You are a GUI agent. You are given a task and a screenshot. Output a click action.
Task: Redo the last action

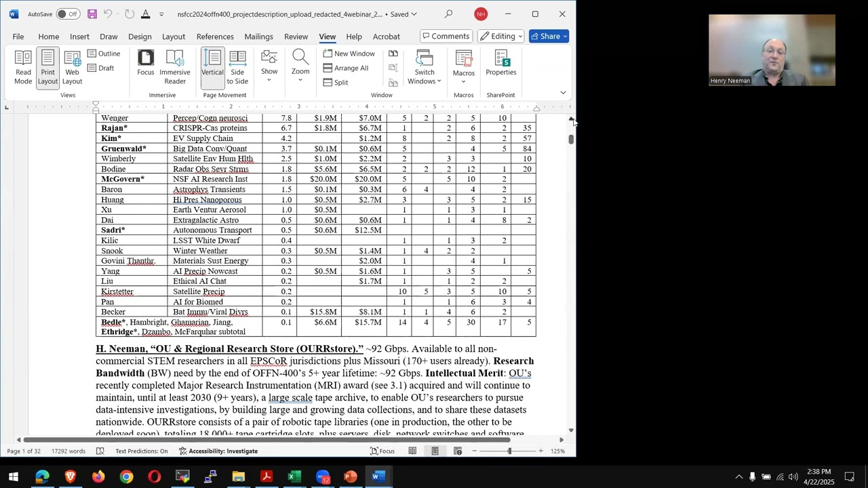pos(130,14)
